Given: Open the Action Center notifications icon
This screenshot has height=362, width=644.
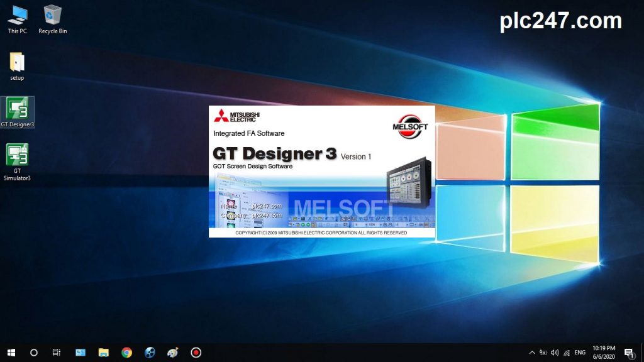Looking at the screenshot, I should (x=629, y=353).
